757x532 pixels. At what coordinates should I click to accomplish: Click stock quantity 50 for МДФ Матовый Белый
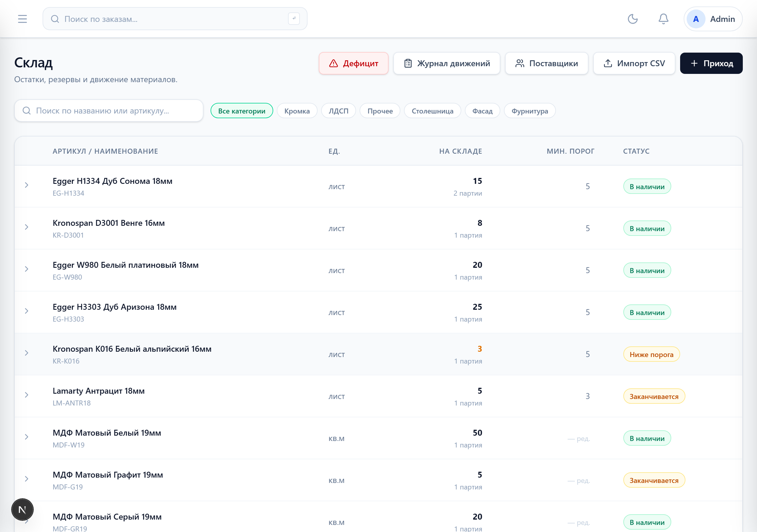click(x=477, y=433)
